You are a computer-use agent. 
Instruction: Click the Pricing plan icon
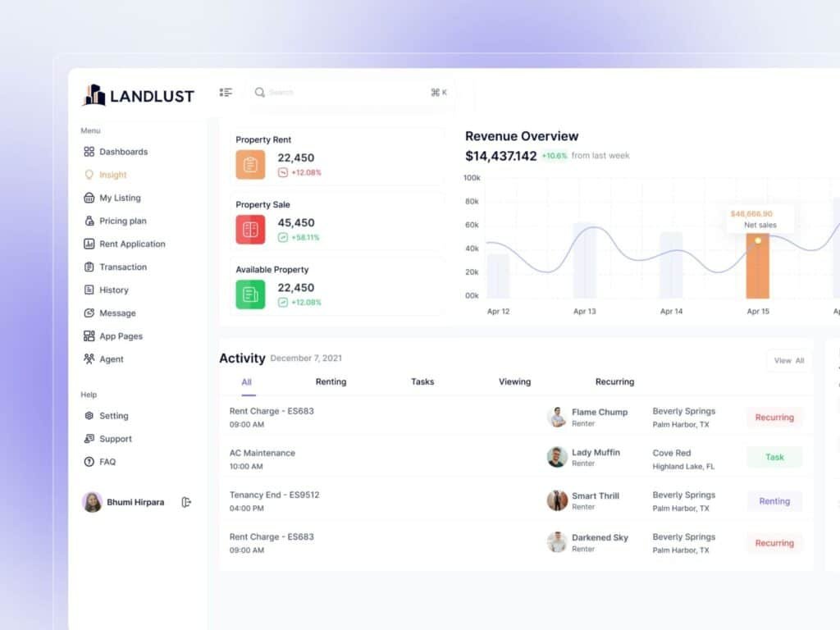[x=89, y=221]
